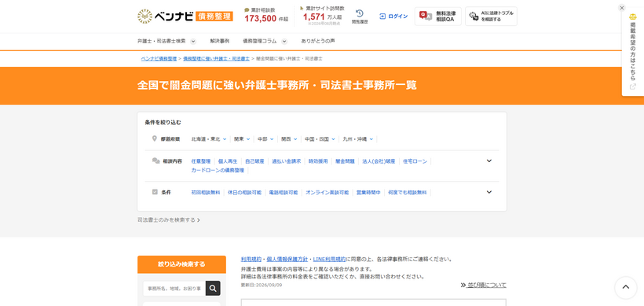This screenshot has height=306, width=644.
Task: Open the AIに法律トラブルを相談する button
Action: (491, 17)
